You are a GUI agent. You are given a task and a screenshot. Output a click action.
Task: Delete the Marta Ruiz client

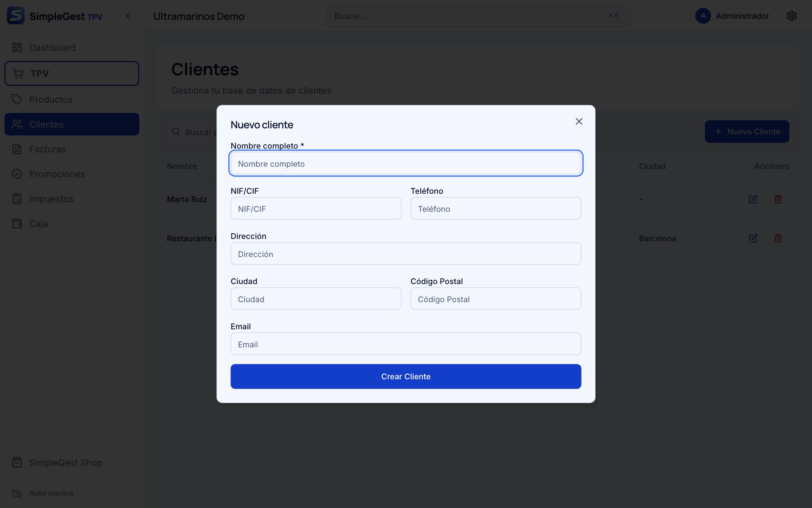tap(778, 199)
